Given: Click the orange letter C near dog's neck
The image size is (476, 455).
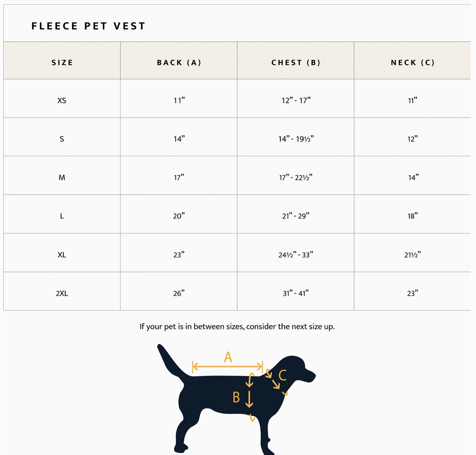Looking at the screenshot, I should [x=282, y=376].
